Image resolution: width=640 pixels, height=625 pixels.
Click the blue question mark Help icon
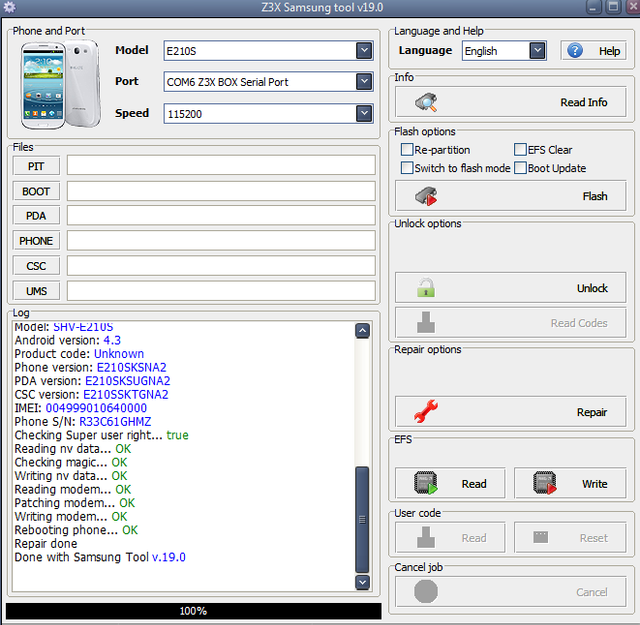(575, 51)
